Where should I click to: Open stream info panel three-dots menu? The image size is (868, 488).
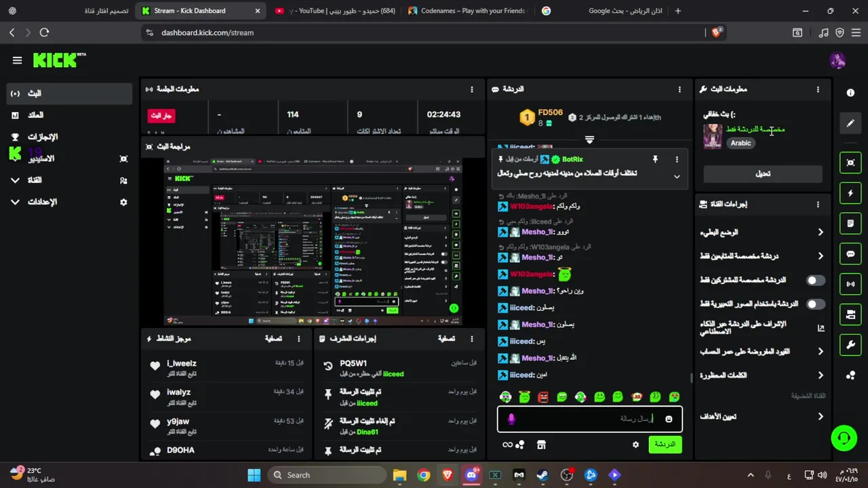[818, 89]
